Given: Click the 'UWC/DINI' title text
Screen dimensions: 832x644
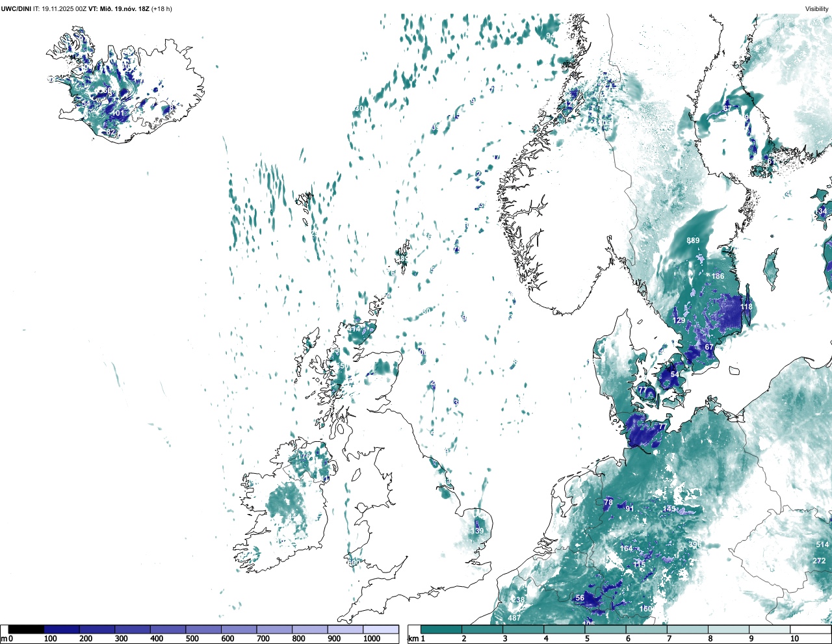Looking at the screenshot, I should (16, 9).
